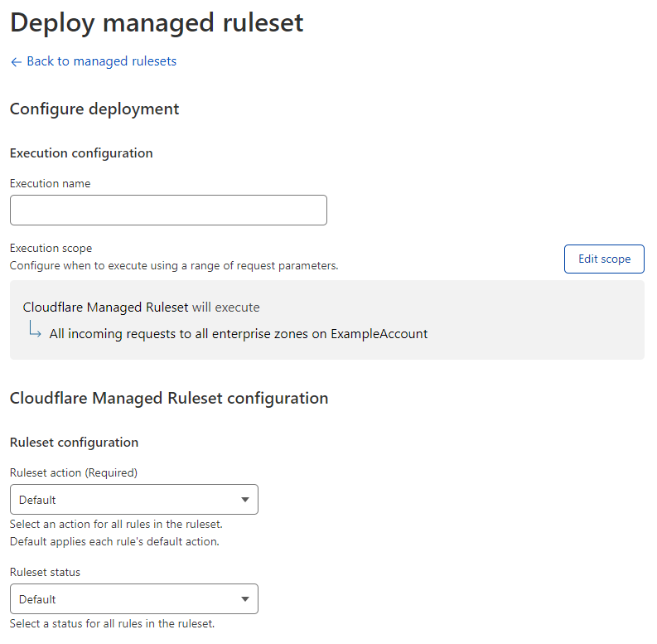Click the Ruleset configuration subheading
The height and width of the screenshot is (644, 657).
coord(74,443)
